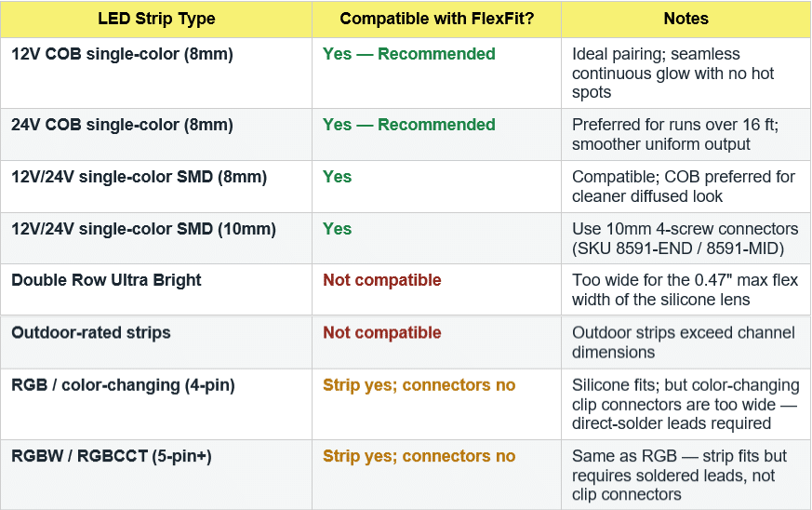Click the "Outdoor strips exceed channel dimensions" note
Viewport: 812px width, 510px height.
(683, 342)
